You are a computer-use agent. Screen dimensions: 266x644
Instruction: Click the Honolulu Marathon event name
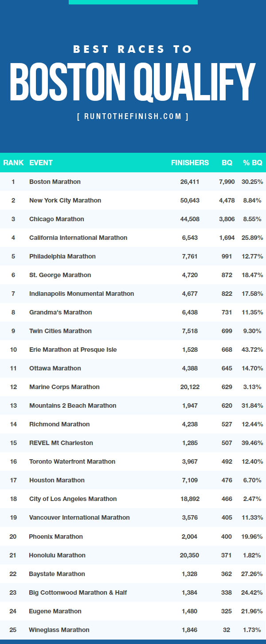click(x=57, y=555)
